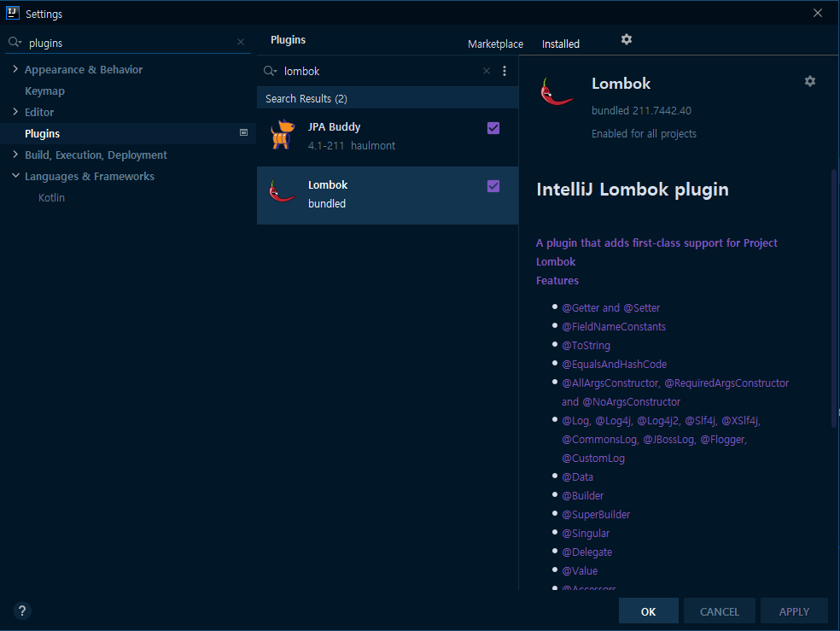Click the JPA Buddy dog icon
The width and height of the screenshot is (840, 631).
(283, 134)
